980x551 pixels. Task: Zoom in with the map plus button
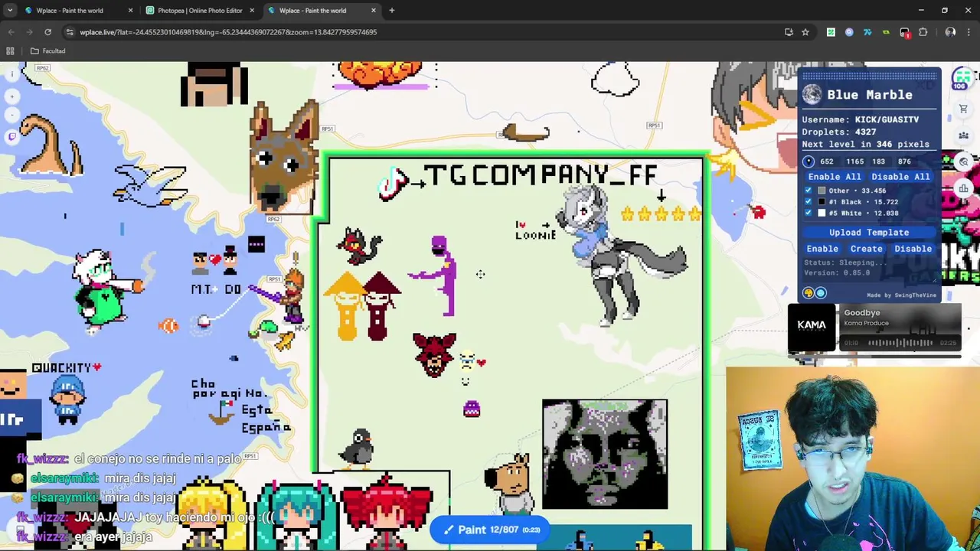tap(11, 96)
